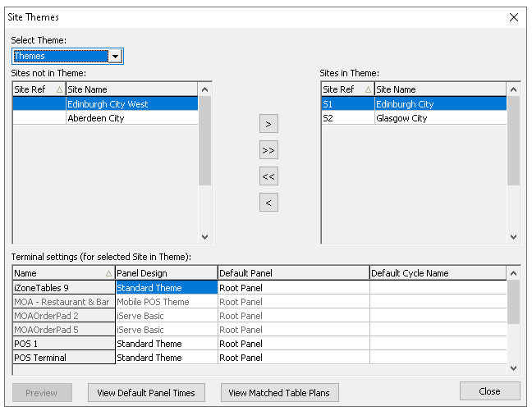Open the Select Theme dropdown

pos(116,57)
